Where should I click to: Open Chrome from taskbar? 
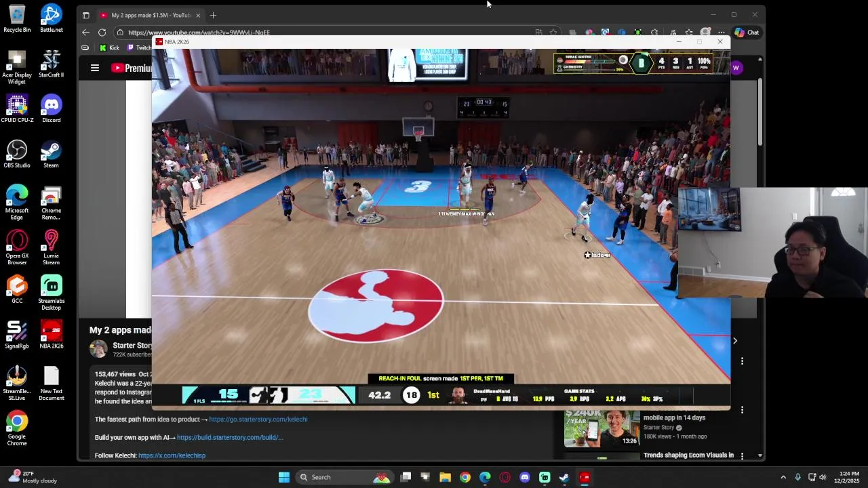pyautogui.click(x=465, y=477)
